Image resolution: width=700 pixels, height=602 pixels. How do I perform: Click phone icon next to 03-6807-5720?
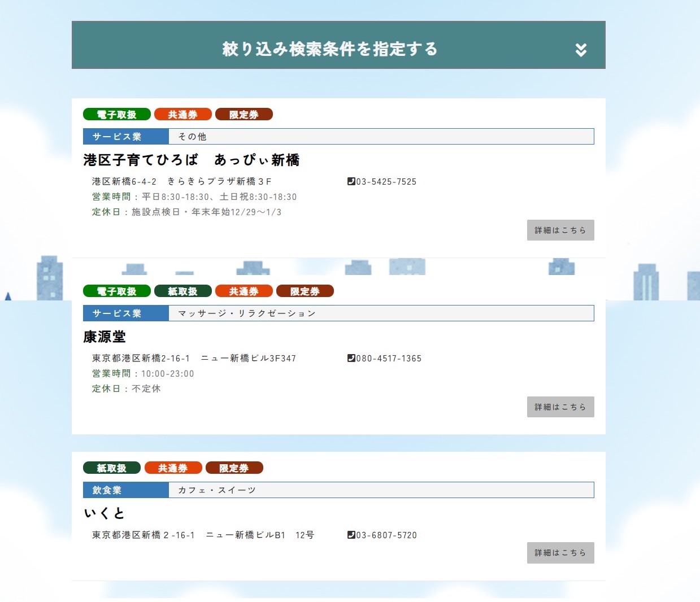click(351, 535)
